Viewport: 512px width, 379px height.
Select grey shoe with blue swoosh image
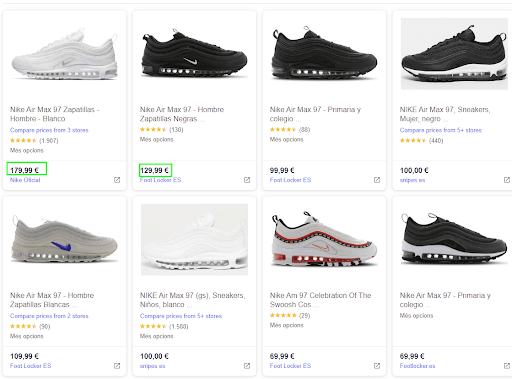point(64,239)
